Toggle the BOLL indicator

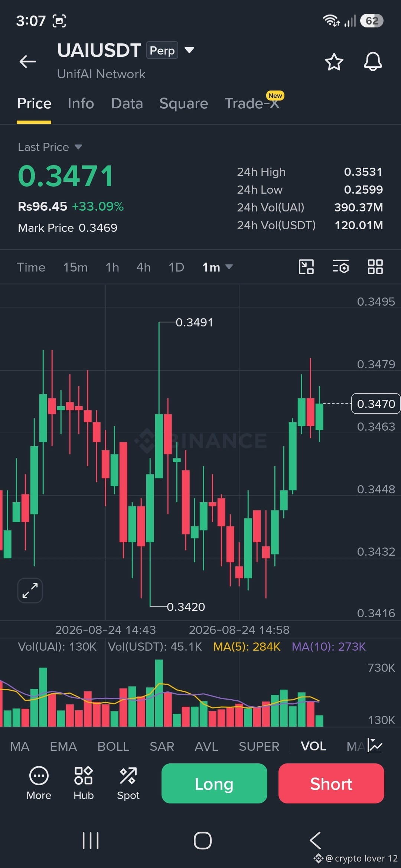pos(113,746)
